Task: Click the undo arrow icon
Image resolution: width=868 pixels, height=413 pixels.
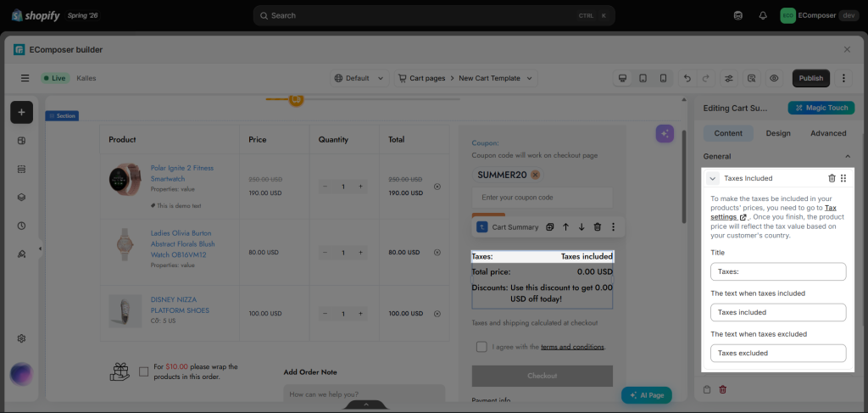Action: (x=687, y=78)
